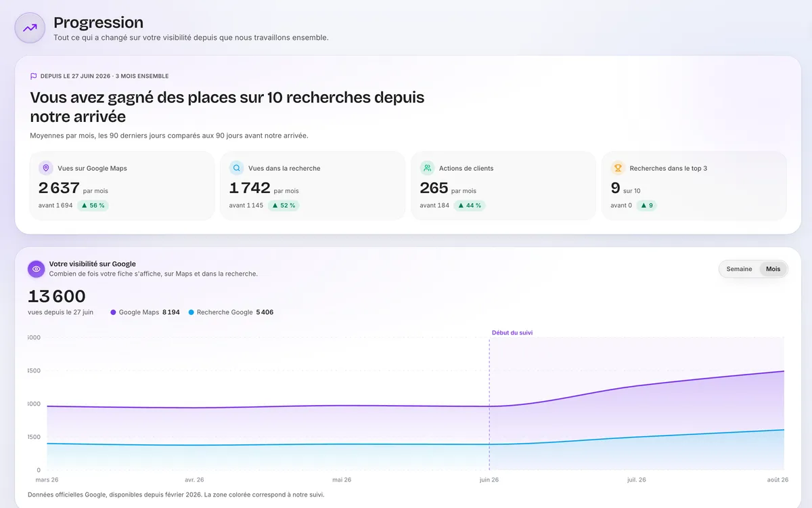Click the 'Début du suivi' chart marker

coord(512,333)
